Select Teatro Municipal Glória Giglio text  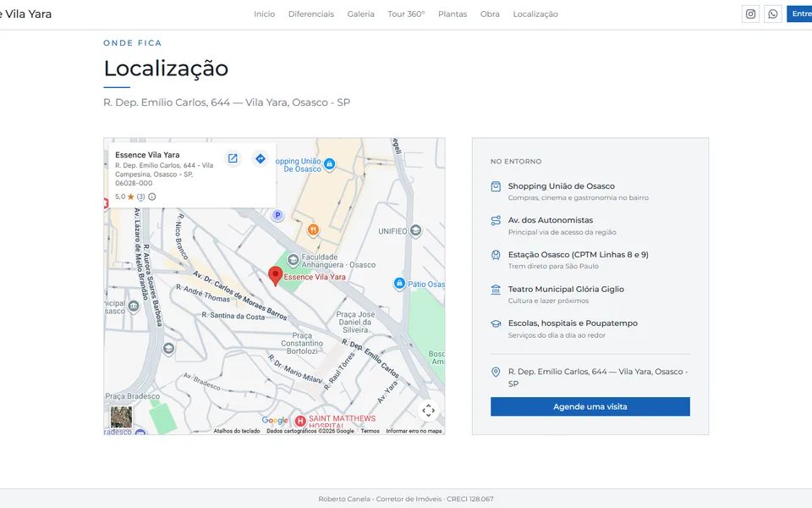point(566,290)
